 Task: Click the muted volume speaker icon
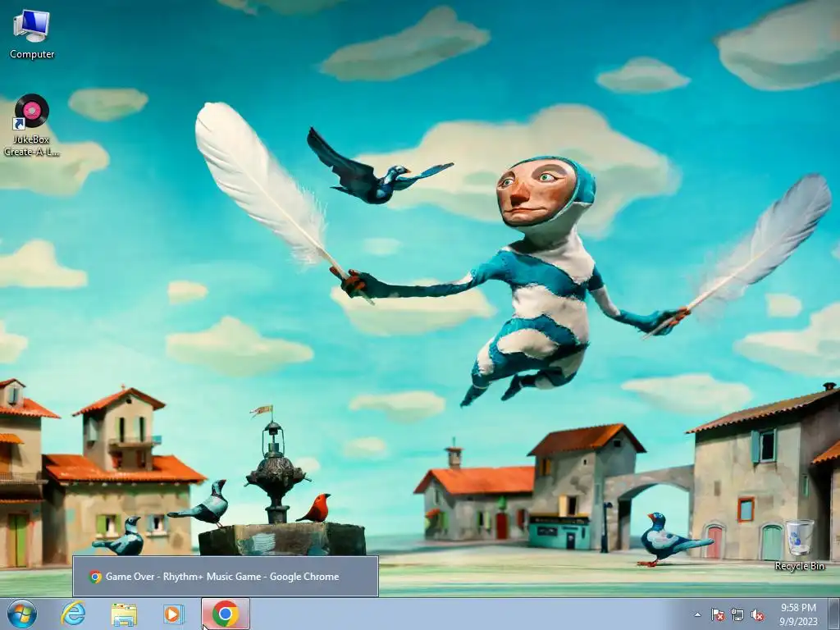(x=757, y=614)
